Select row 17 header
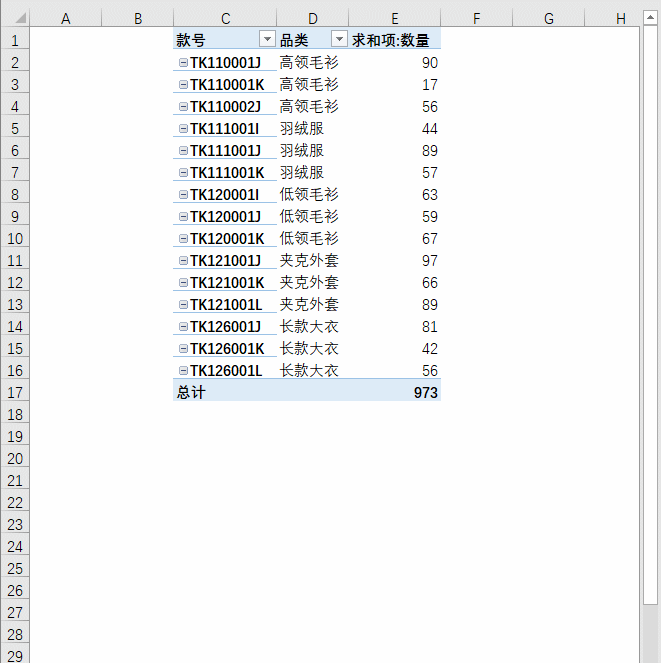 click(x=15, y=392)
